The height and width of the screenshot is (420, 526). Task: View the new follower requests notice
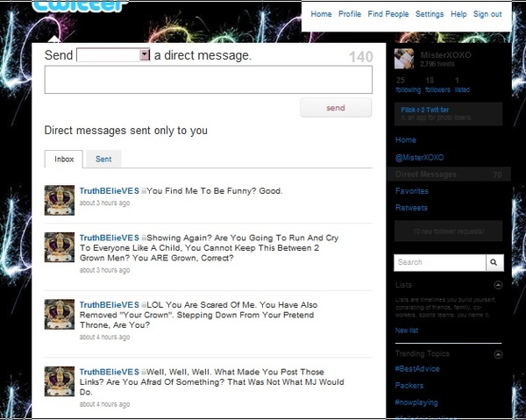coord(448,232)
